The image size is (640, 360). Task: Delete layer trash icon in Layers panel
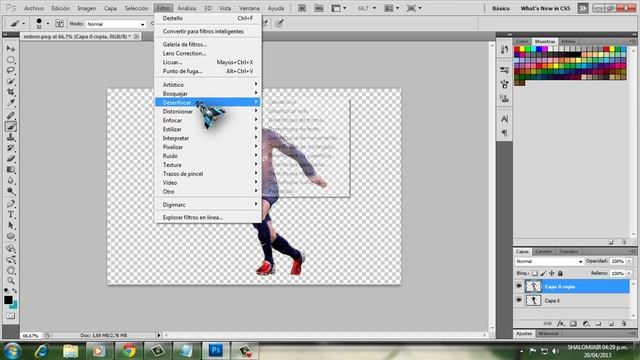(624, 324)
